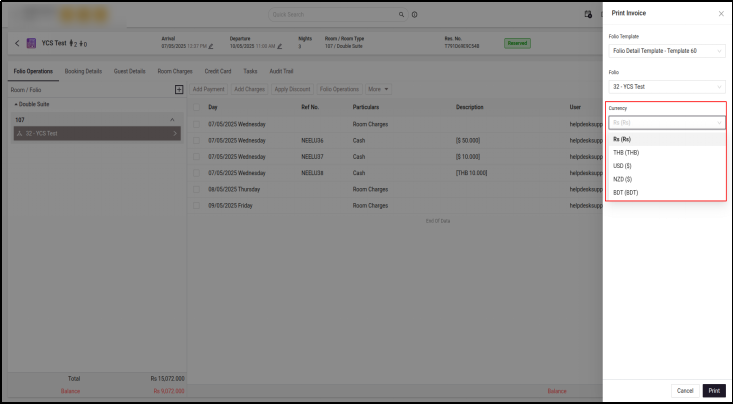Click the Ref No. column header

pos(310,107)
